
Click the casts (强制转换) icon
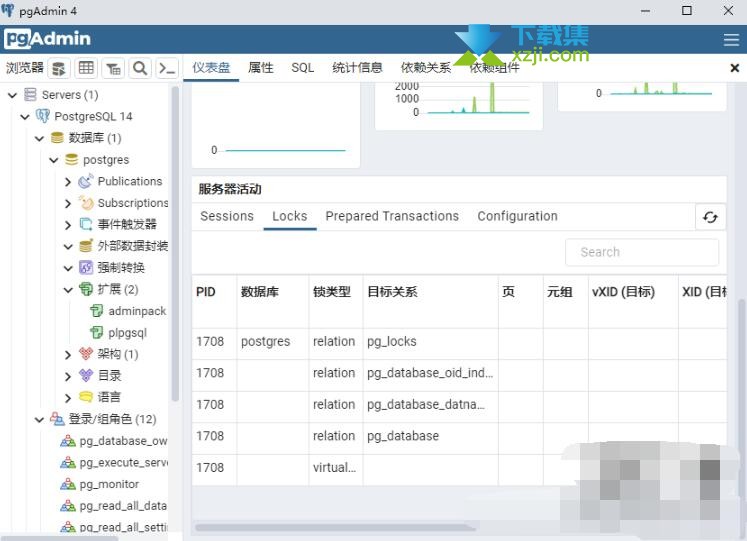[x=86, y=268]
